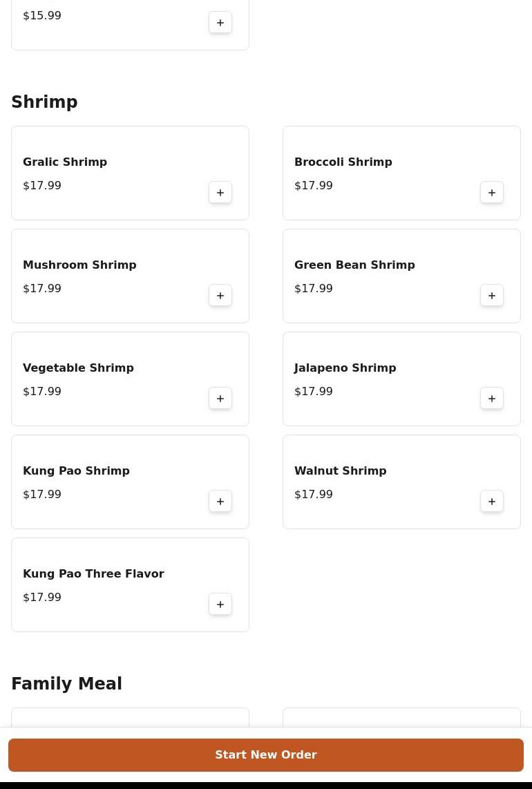Click the Family Meal section heading
The height and width of the screenshot is (789, 532).
coord(66,683)
